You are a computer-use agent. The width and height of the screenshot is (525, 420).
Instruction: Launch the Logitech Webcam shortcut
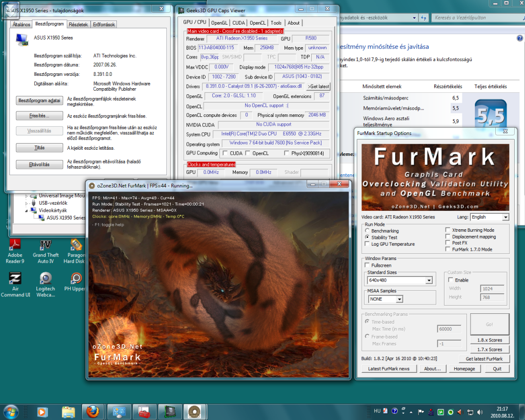(x=46, y=285)
